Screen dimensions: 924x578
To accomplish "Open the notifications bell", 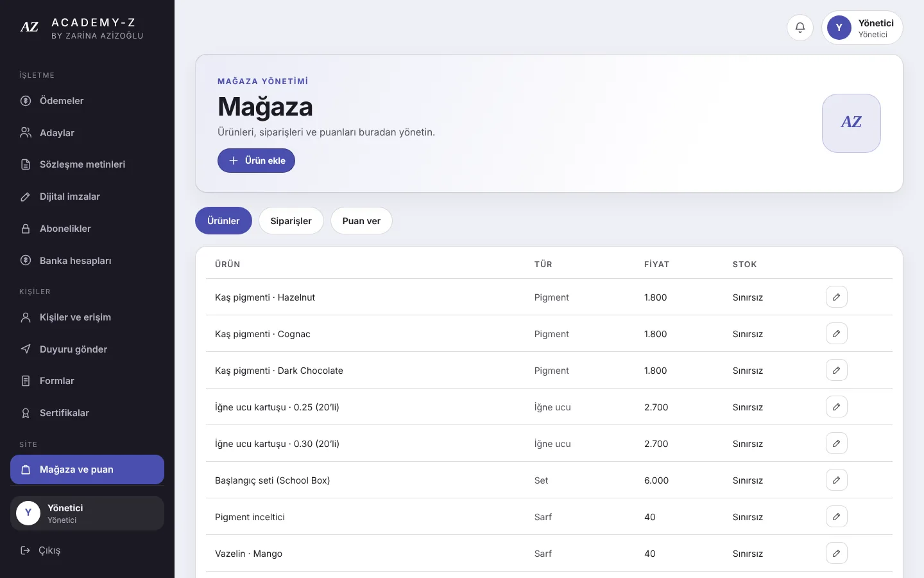I will pyautogui.click(x=800, y=28).
